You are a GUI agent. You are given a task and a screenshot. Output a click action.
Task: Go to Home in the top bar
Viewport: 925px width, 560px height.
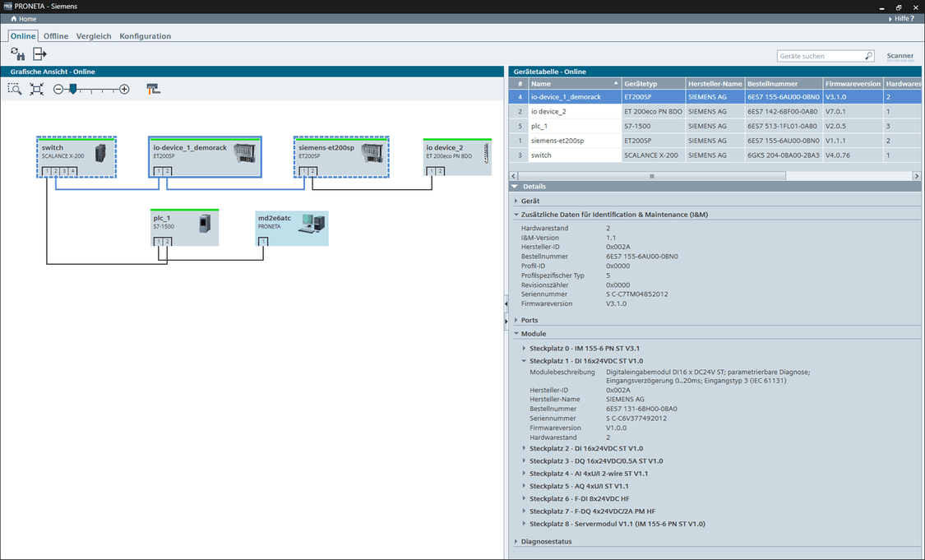click(24, 18)
